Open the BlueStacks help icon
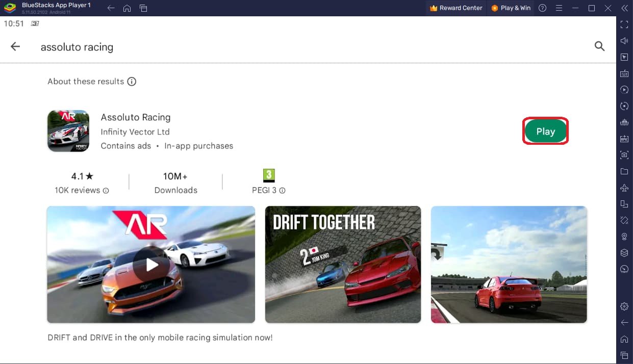 (x=542, y=8)
